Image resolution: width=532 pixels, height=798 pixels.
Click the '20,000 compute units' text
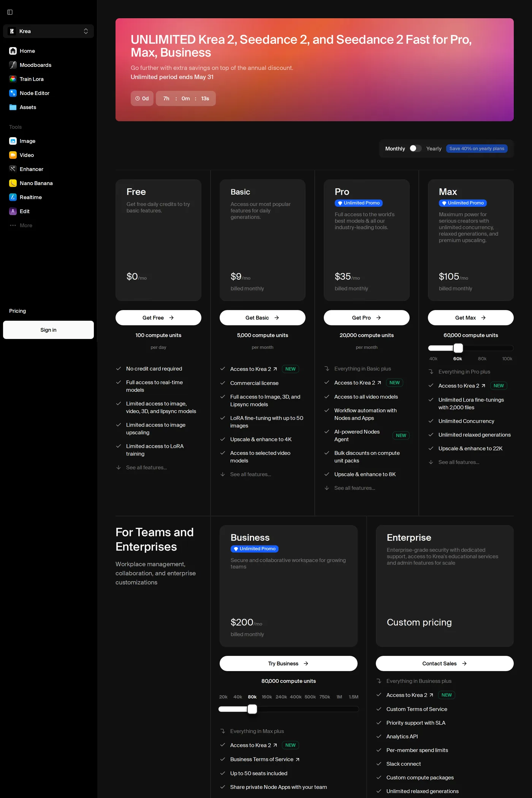coord(367,335)
